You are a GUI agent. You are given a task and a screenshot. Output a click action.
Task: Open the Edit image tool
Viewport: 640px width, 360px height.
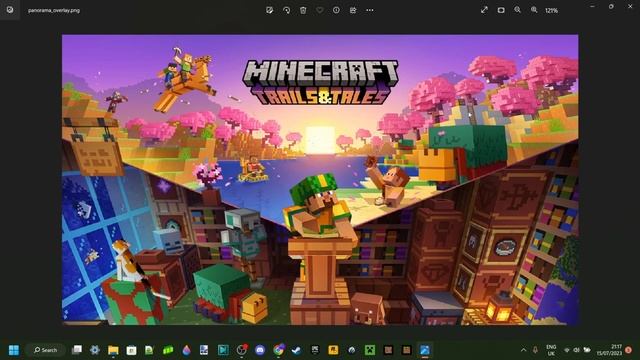click(x=269, y=10)
